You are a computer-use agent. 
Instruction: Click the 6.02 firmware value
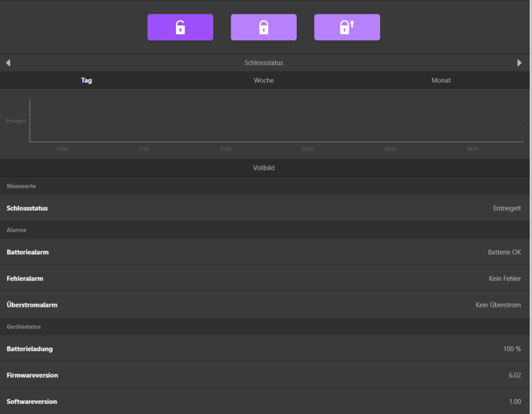click(515, 376)
